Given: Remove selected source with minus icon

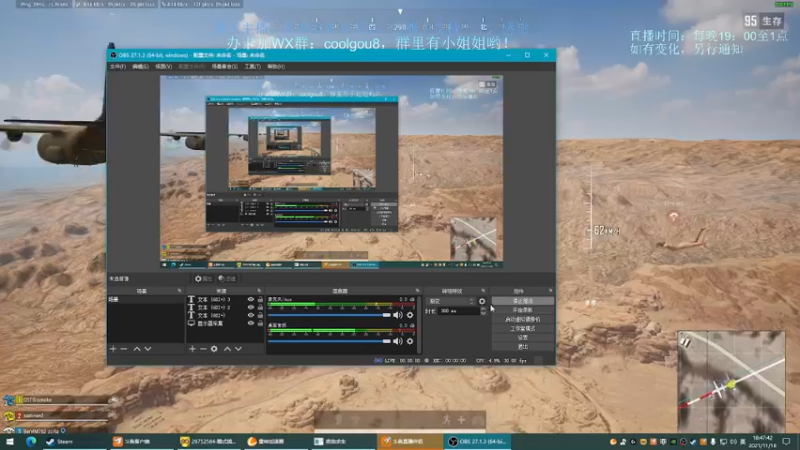Looking at the screenshot, I should [203, 349].
